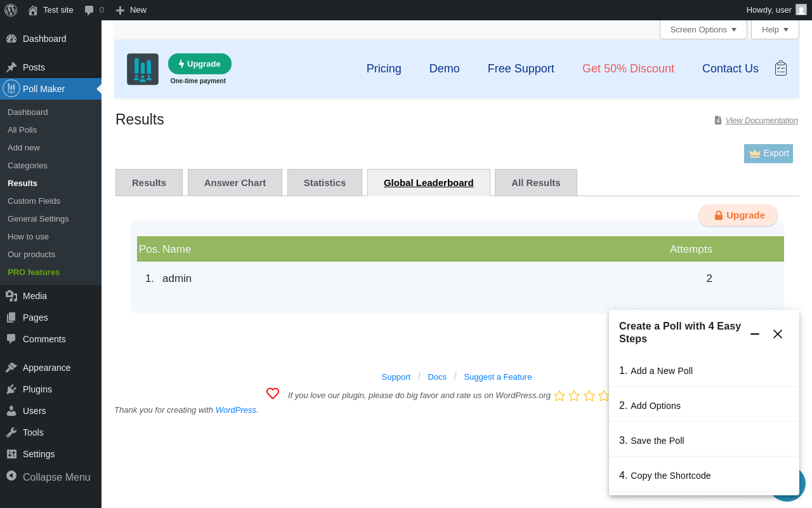Open Media menu
The width and height of the screenshot is (812, 508).
pyautogui.click(x=51, y=296)
